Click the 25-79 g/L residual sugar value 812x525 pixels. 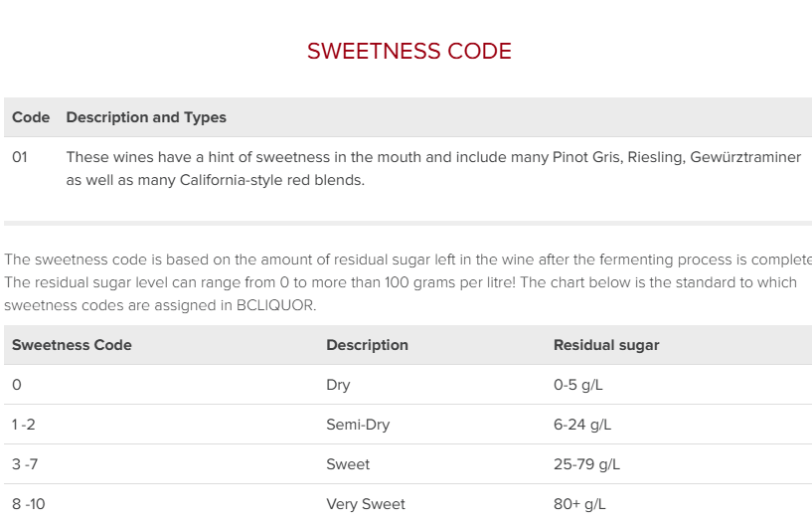click(x=586, y=464)
